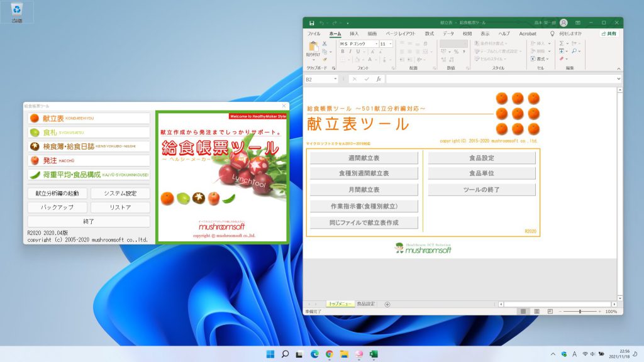Click the 共有 (Share) button in Excel

tap(609, 34)
